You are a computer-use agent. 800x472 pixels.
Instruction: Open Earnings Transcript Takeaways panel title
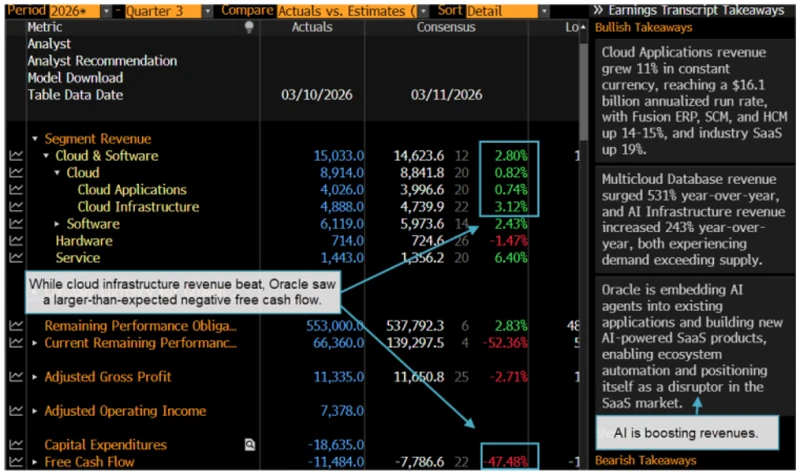tap(696, 10)
